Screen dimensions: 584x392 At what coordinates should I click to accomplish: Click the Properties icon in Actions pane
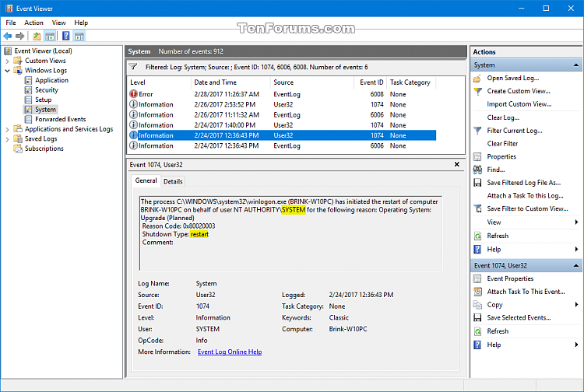click(x=477, y=156)
